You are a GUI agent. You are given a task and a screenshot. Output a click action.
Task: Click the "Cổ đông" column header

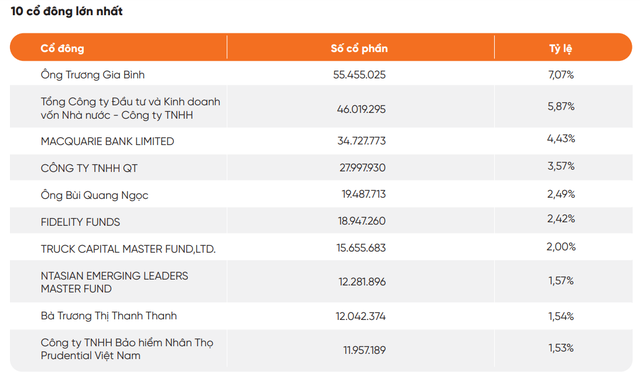click(x=62, y=48)
